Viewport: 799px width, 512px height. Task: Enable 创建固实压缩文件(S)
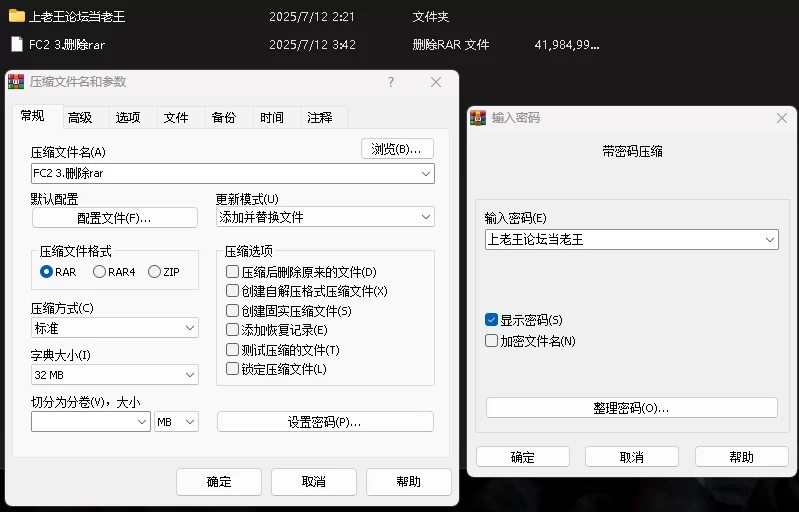click(232, 310)
